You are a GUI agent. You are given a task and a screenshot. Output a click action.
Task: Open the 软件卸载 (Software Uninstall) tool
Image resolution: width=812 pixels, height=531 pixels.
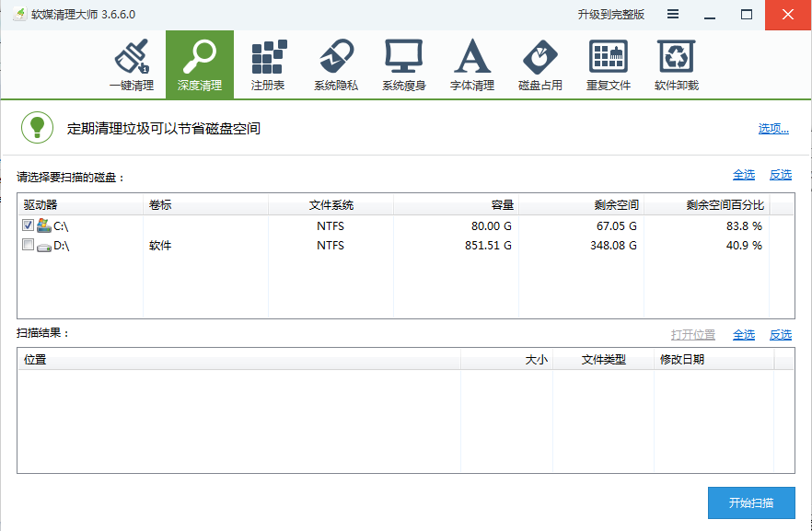(677, 63)
